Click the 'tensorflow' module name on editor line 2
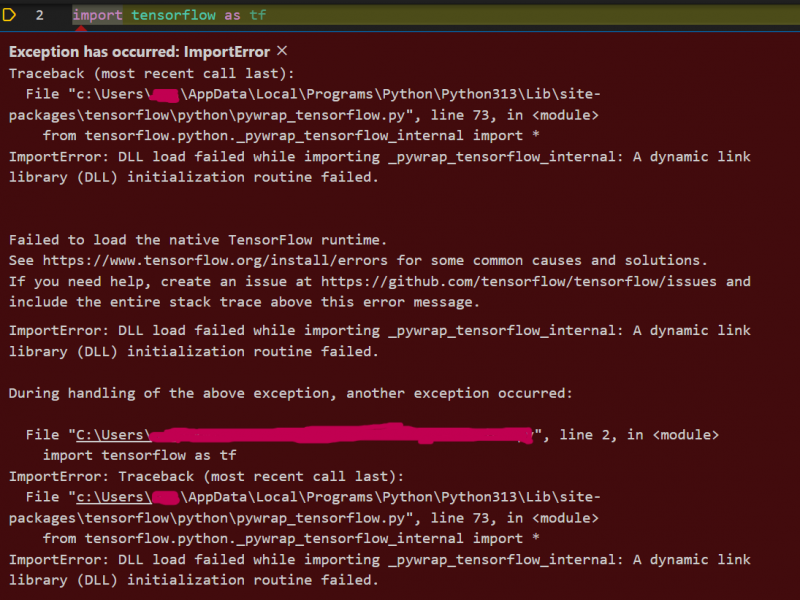 click(173, 15)
